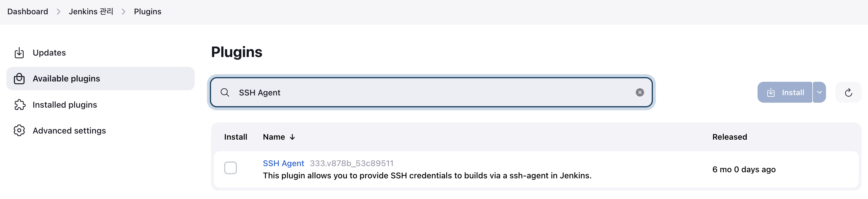The image size is (868, 199).
Task: Click the Released column header
Action: [730, 137]
